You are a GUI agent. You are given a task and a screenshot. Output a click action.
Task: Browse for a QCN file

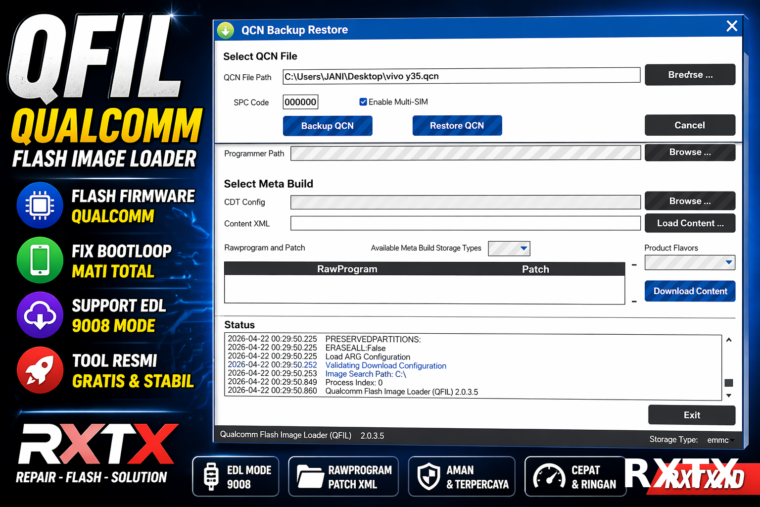tap(690, 75)
